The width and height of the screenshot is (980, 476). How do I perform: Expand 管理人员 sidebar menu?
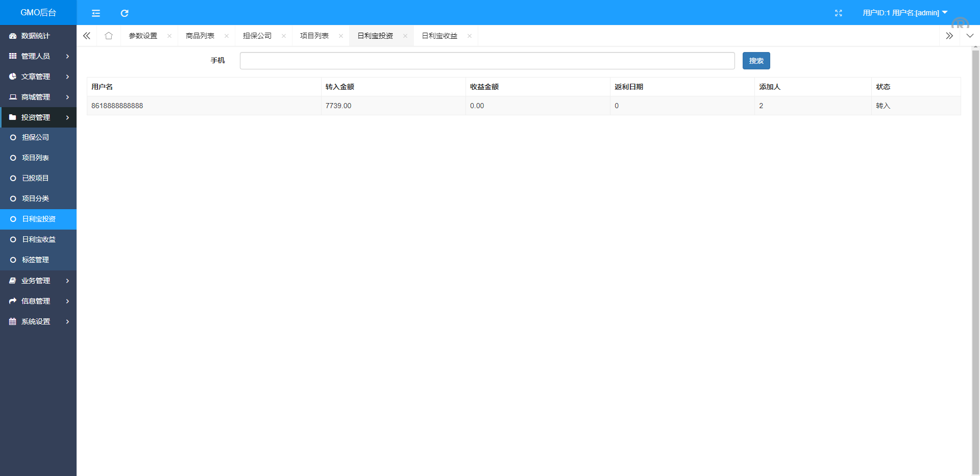click(38, 56)
